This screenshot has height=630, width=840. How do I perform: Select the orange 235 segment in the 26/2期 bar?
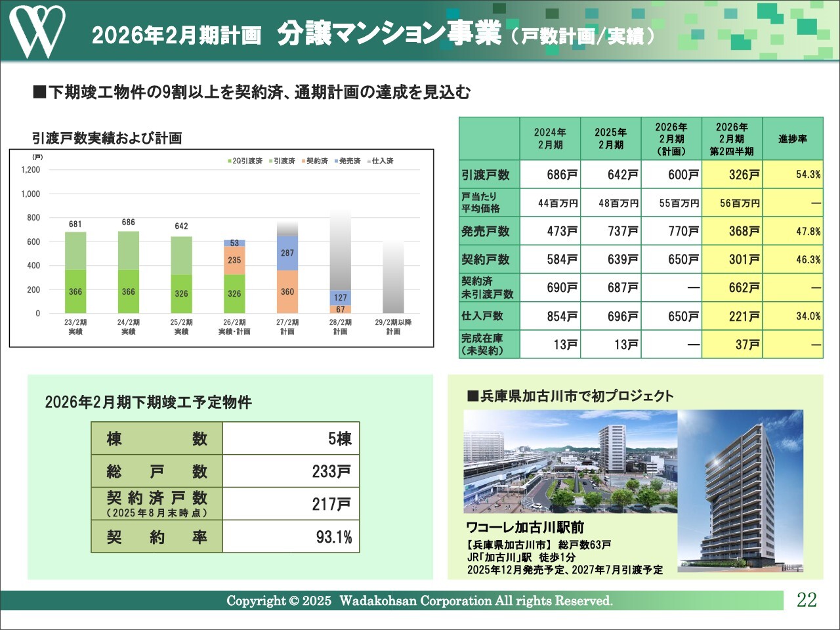[x=234, y=261]
